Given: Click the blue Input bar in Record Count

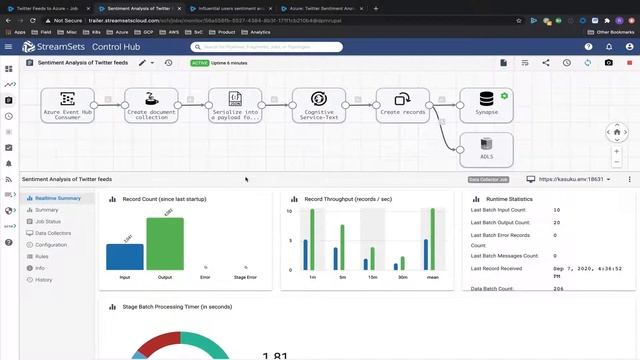Looking at the screenshot, I should tap(124, 257).
